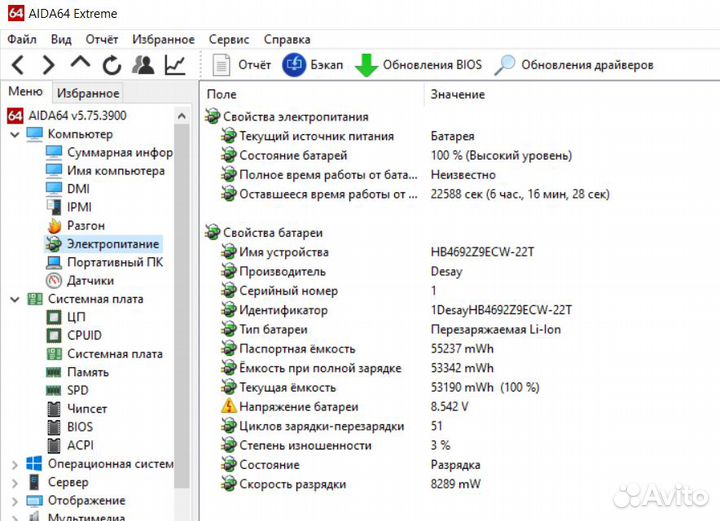Select the Скорость разрядки row
The width and height of the screenshot is (720, 521).
coord(351,484)
